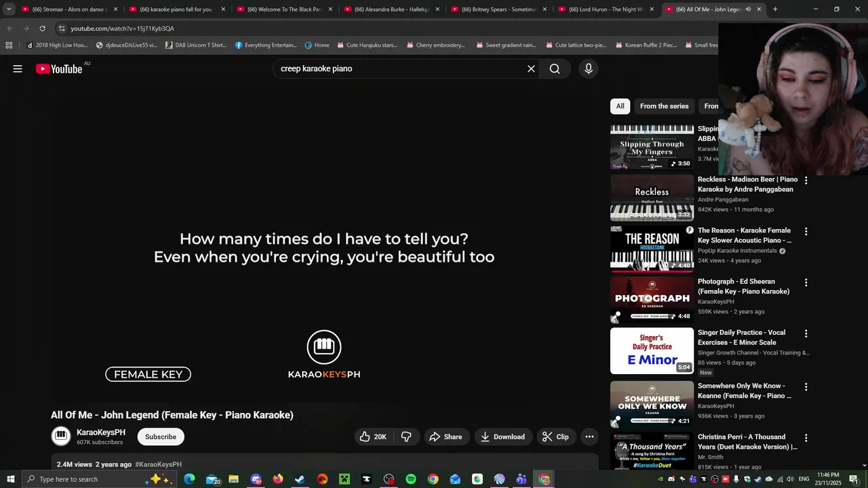Run search with the magnifier button
The width and height of the screenshot is (868, 488).
pyautogui.click(x=555, y=68)
